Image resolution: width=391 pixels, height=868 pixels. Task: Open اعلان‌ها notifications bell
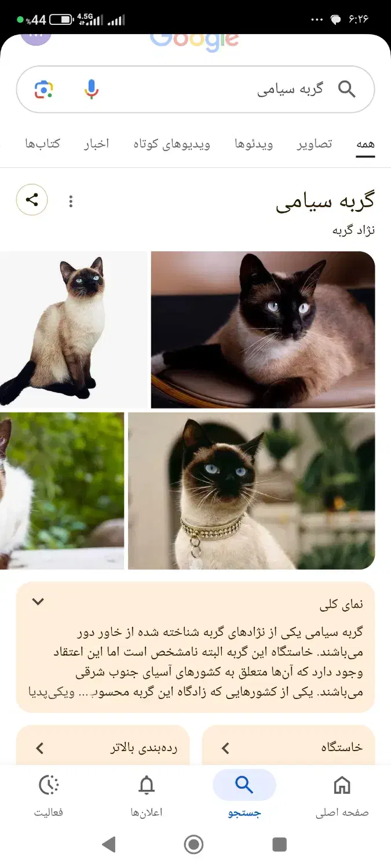[x=147, y=796]
